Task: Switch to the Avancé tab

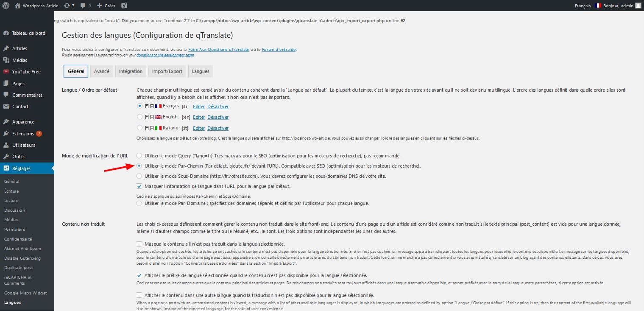Action: [102, 71]
